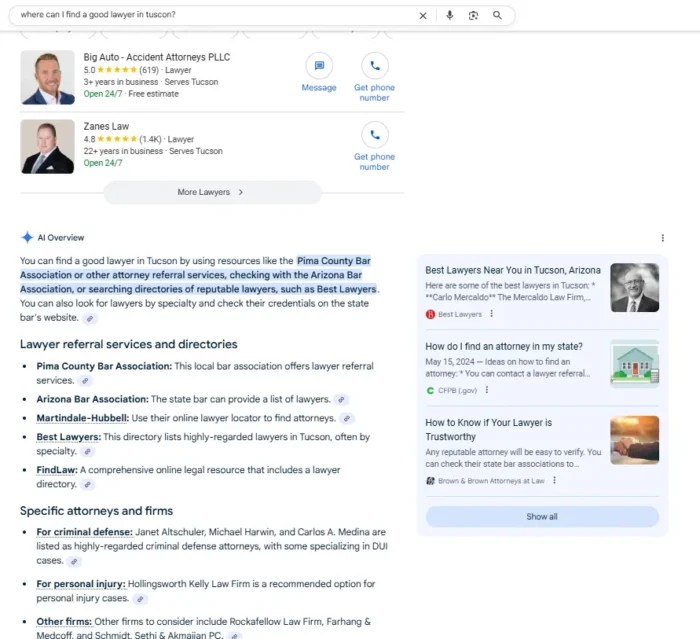The width and height of the screenshot is (700, 639).
Task: Click Best Lawyers underlined term in list
Action: (69, 437)
